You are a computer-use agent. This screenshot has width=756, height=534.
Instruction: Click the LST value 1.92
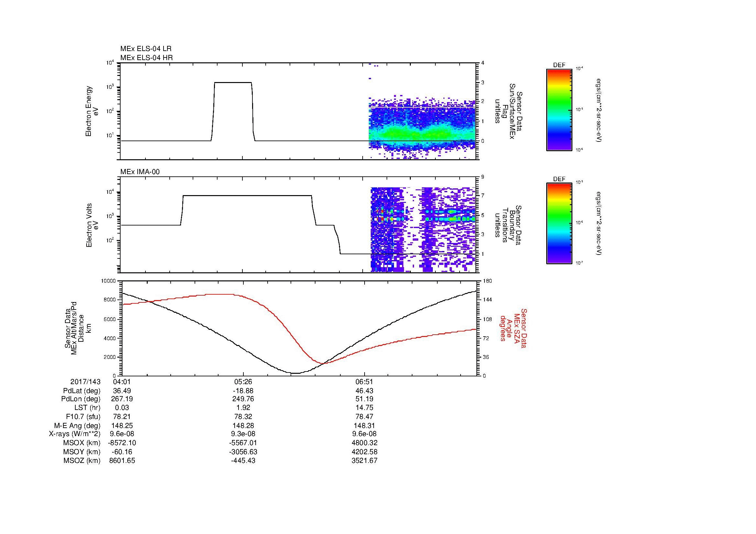tap(243, 408)
